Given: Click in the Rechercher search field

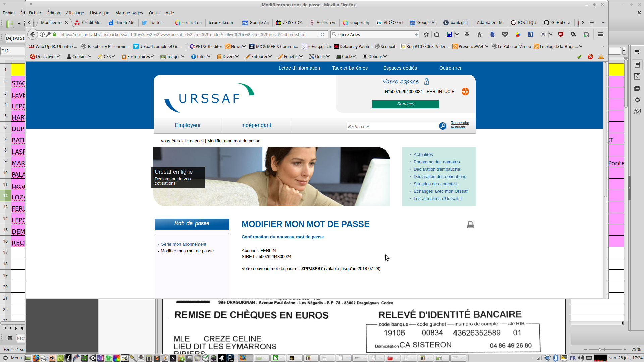Looking at the screenshot, I should tap(392, 126).
